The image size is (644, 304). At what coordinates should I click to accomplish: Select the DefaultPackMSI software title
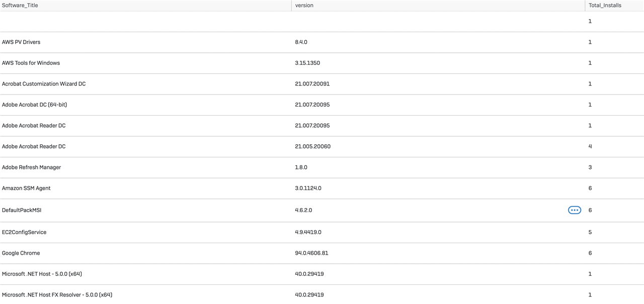click(x=22, y=210)
